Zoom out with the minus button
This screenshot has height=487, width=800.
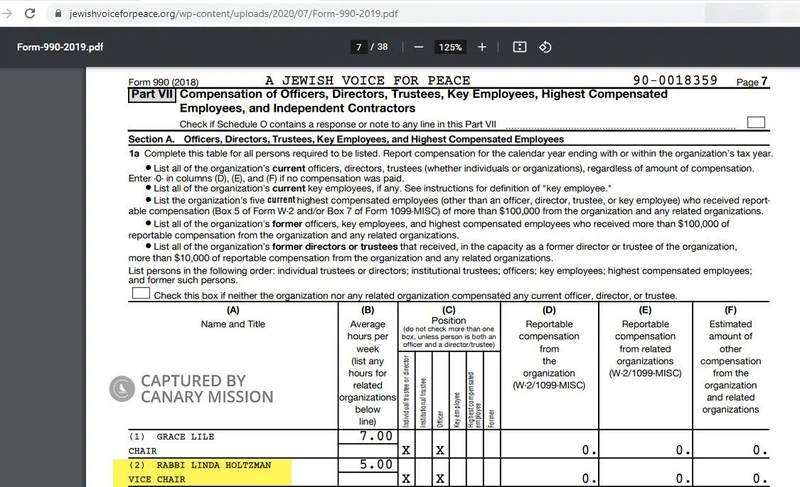point(419,47)
